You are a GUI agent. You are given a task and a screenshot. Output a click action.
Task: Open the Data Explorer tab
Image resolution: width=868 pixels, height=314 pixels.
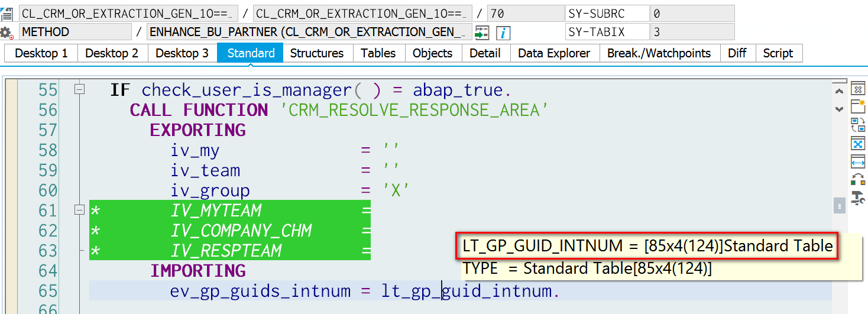point(554,53)
